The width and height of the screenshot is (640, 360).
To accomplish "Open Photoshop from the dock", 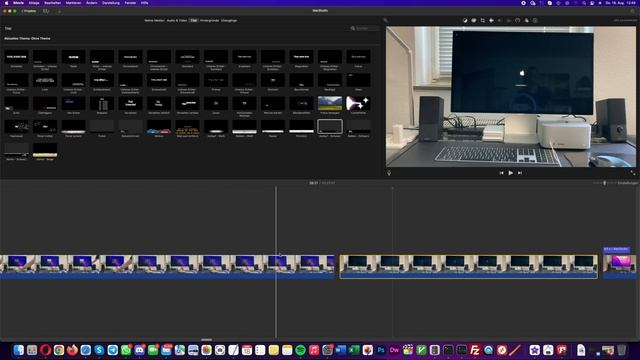I will (x=381, y=350).
